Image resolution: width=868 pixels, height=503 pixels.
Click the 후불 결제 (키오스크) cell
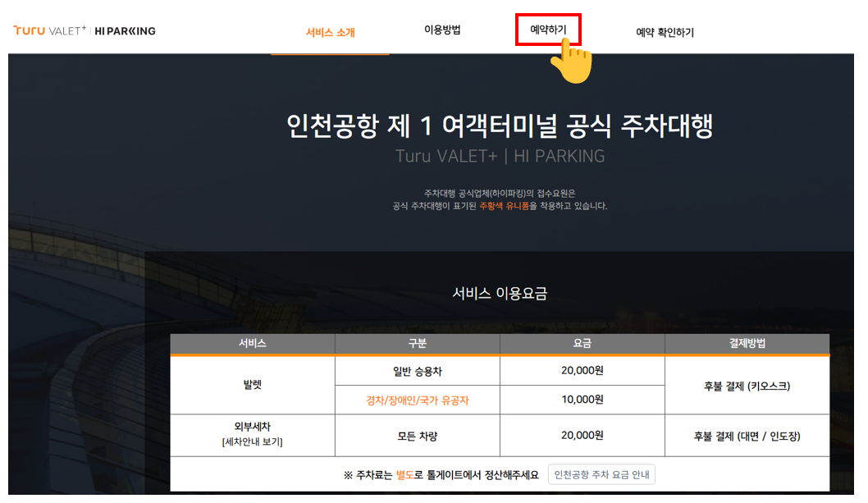[747, 386]
